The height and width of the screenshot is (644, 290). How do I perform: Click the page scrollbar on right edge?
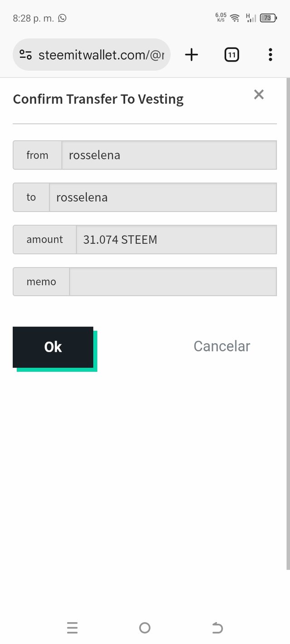coord(288,324)
